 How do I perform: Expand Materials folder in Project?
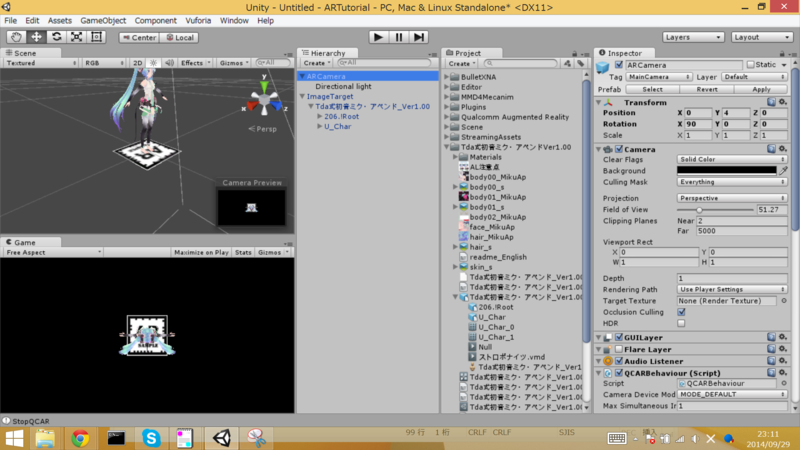[456, 157]
